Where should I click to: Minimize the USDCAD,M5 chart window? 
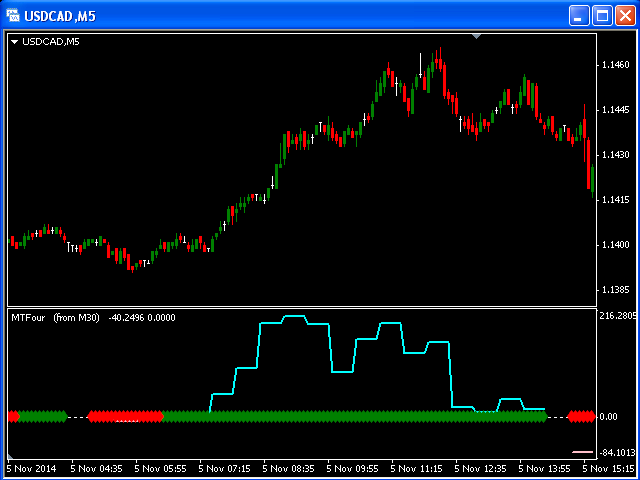[x=580, y=15]
